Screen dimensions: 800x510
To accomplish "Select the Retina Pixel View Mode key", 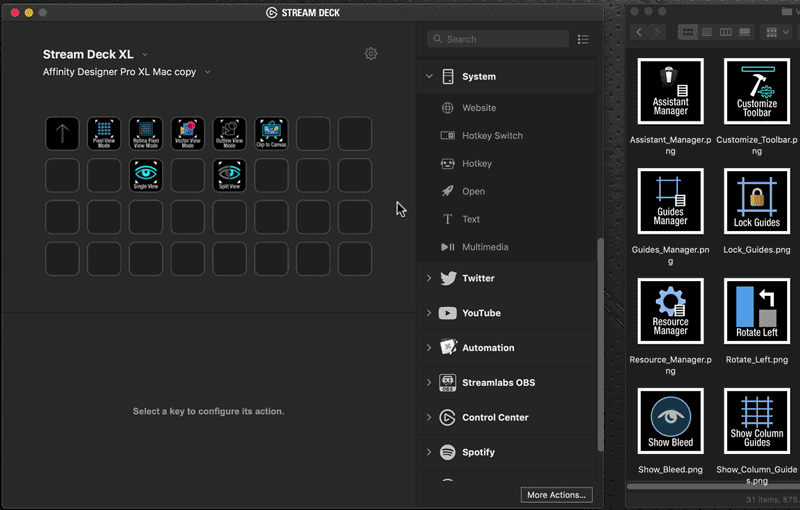I will tap(146, 134).
